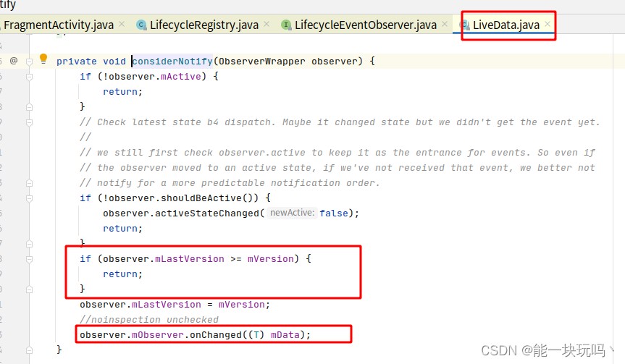The image size is (625, 364).
Task: Close the LifecycleEventObserver.java tab
Action: tap(445, 25)
